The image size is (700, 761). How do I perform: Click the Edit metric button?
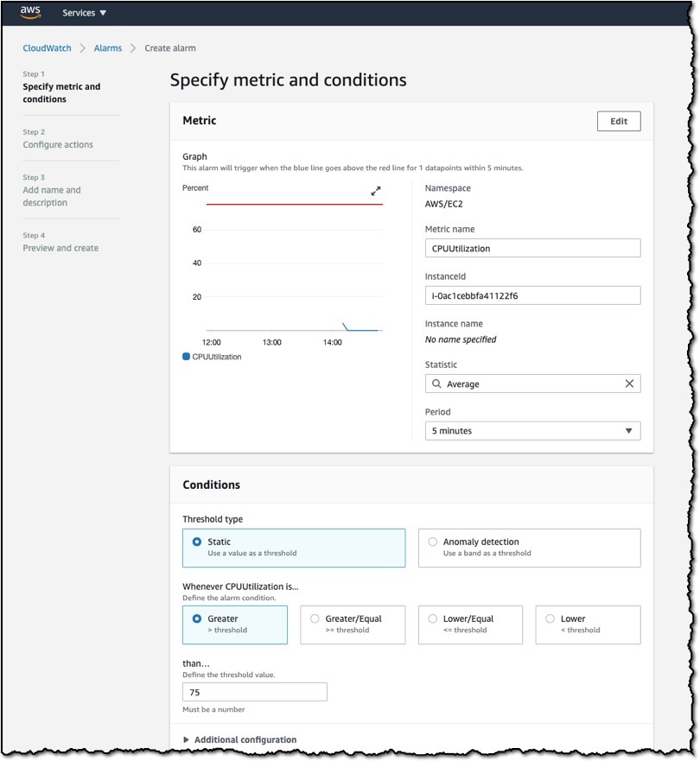pos(619,121)
